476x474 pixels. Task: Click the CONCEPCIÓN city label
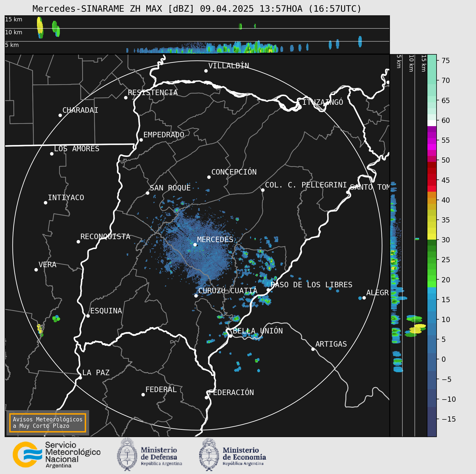234,172
